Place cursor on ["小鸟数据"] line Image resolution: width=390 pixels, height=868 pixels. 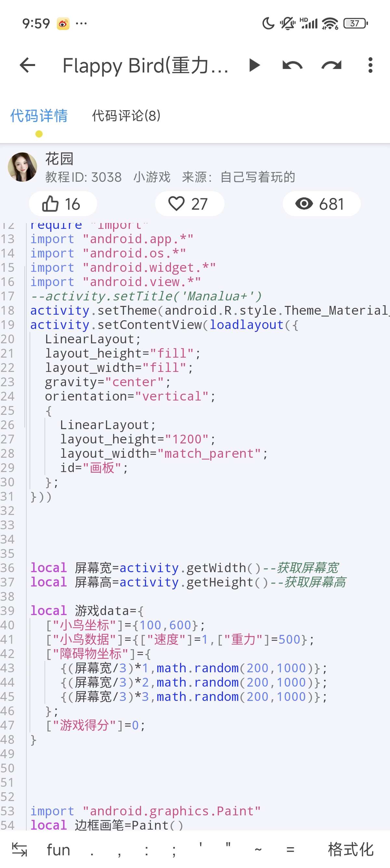click(180, 639)
